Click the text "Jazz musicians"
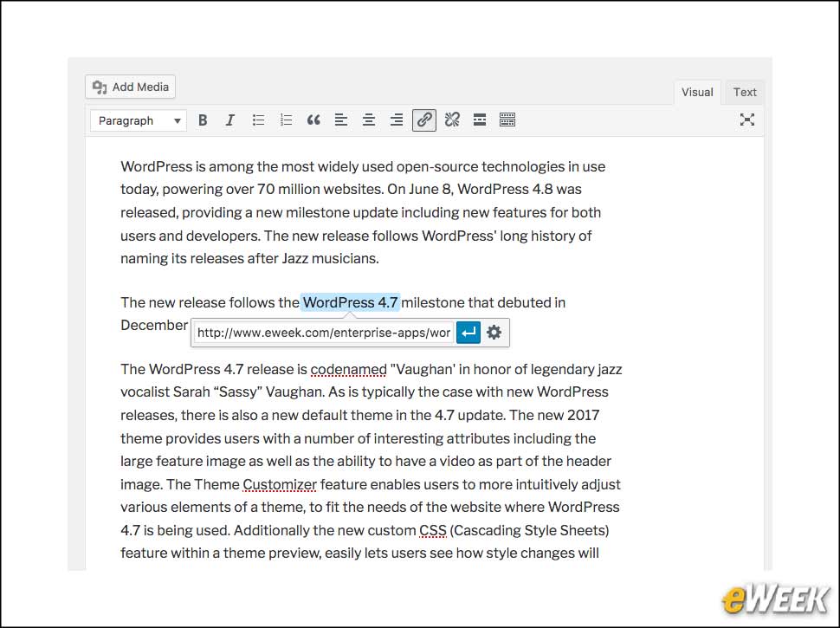Image resolution: width=840 pixels, height=628 pixels. tap(329, 259)
